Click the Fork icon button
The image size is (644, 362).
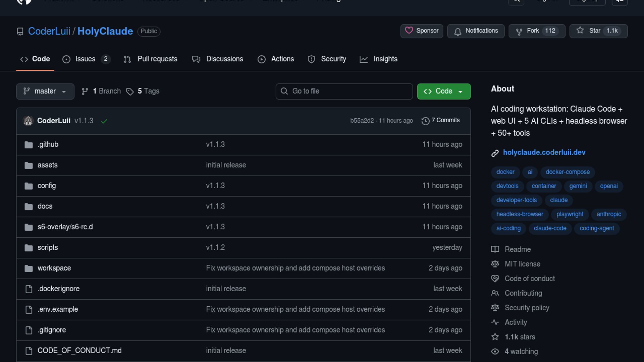click(519, 32)
